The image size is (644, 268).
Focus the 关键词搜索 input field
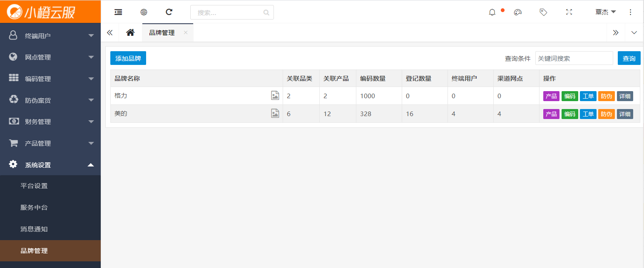pyautogui.click(x=574, y=58)
